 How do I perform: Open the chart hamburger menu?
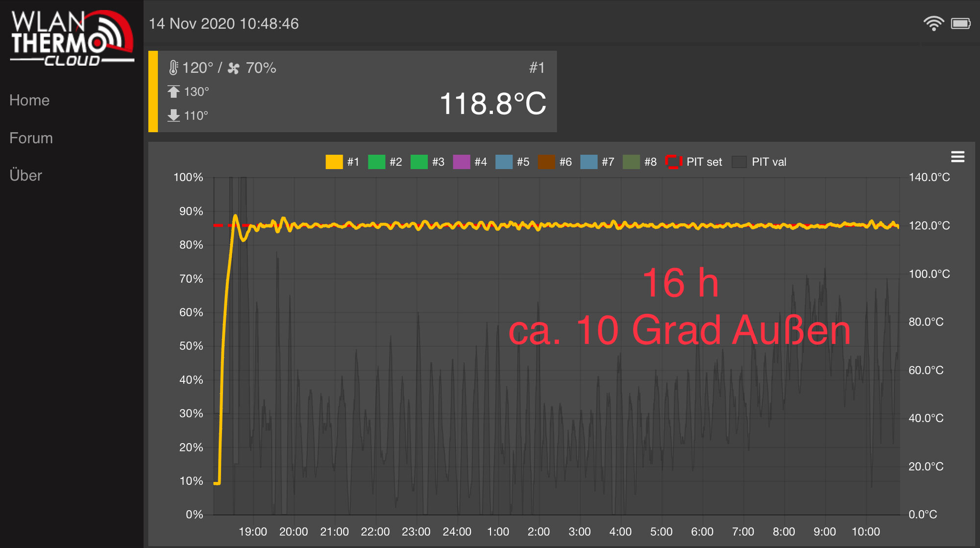pyautogui.click(x=957, y=157)
